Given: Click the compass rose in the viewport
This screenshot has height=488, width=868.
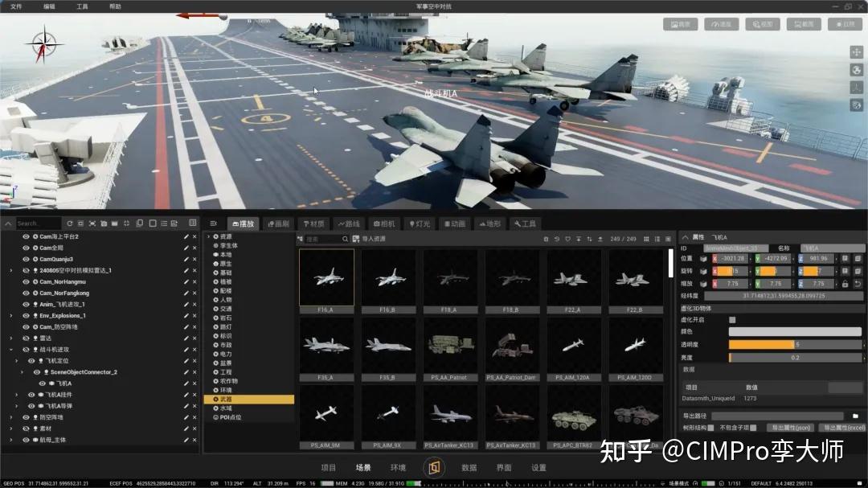Looking at the screenshot, I should tap(44, 44).
